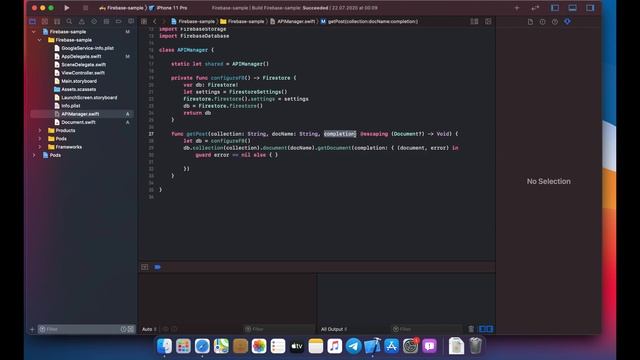This screenshot has height=360, width=640.
Task: Open the Breakpoint navigator
Action: tap(118, 22)
